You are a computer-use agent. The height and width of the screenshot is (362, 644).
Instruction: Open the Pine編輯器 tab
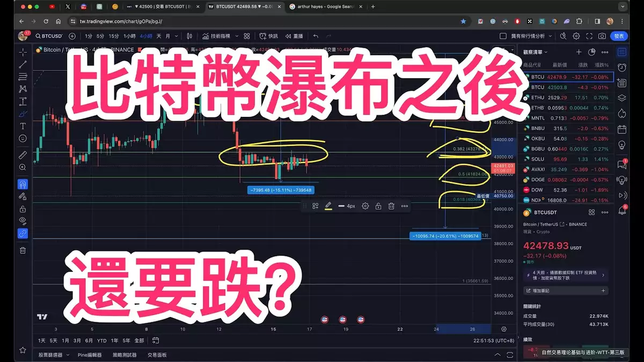click(x=90, y=354)
